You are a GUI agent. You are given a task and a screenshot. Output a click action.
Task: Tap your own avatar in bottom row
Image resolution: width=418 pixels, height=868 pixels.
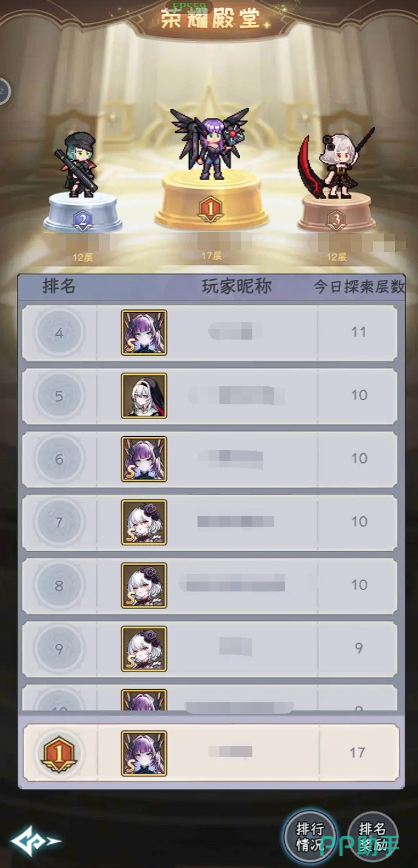click(144, 753)
